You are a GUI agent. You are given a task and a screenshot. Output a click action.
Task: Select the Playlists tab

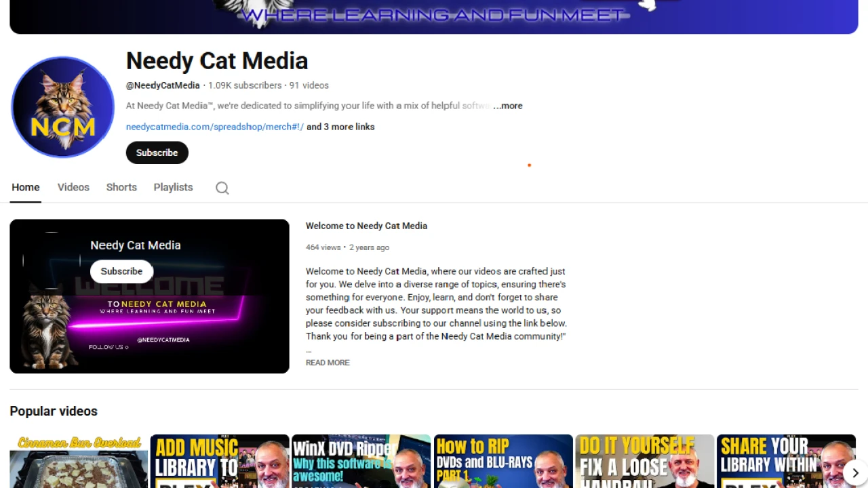(173, 187)
